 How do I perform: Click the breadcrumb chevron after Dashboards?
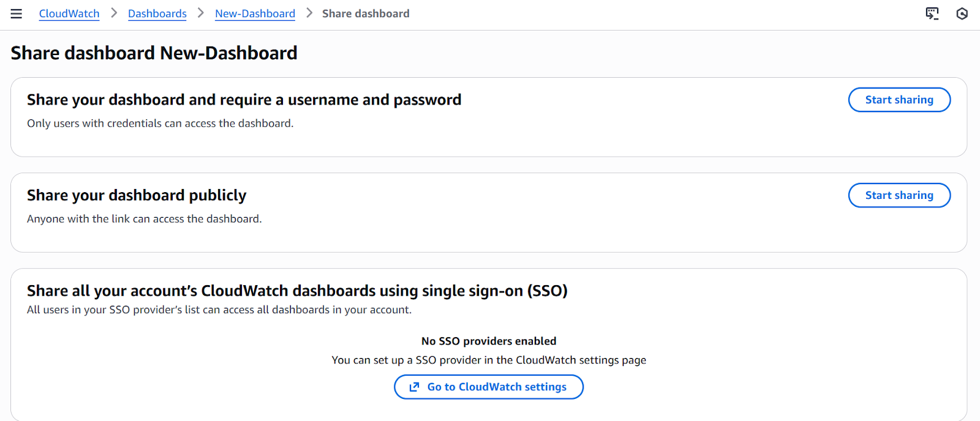201,13
